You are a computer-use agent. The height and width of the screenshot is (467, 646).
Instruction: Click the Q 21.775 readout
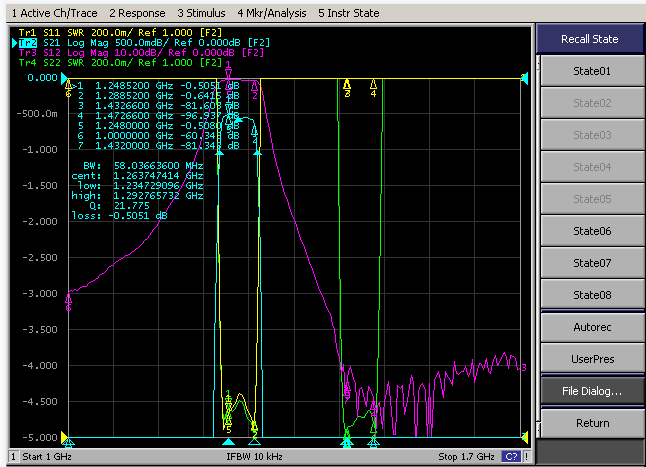point(119,206)
